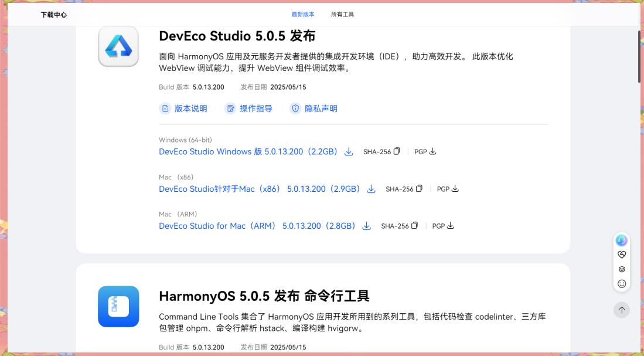Download DevEco Studio针对于Mac（x86）link
The width and height of the screenshot is (644, 356).
260,189
